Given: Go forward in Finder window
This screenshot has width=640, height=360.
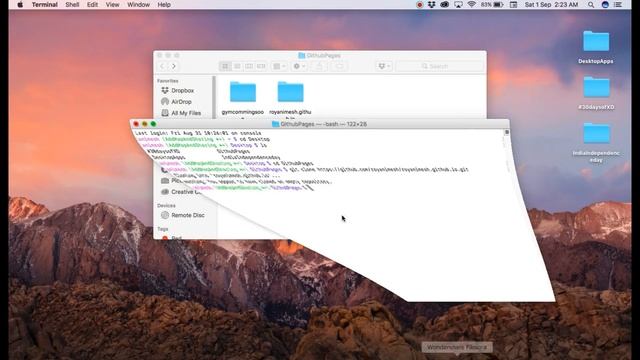Looking at the screenshot, I should (x=174, y=66).
